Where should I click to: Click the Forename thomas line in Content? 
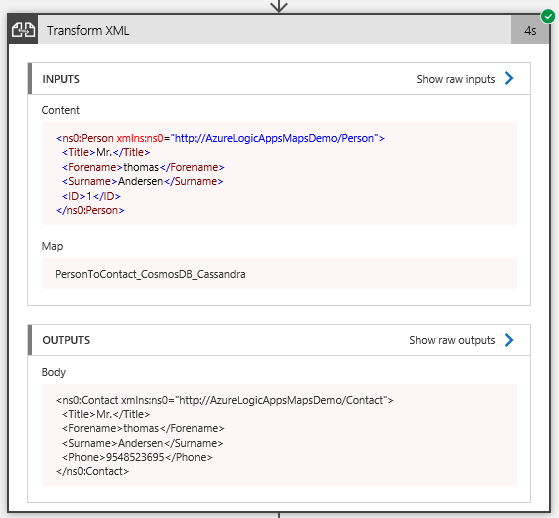tap(143, 167)
